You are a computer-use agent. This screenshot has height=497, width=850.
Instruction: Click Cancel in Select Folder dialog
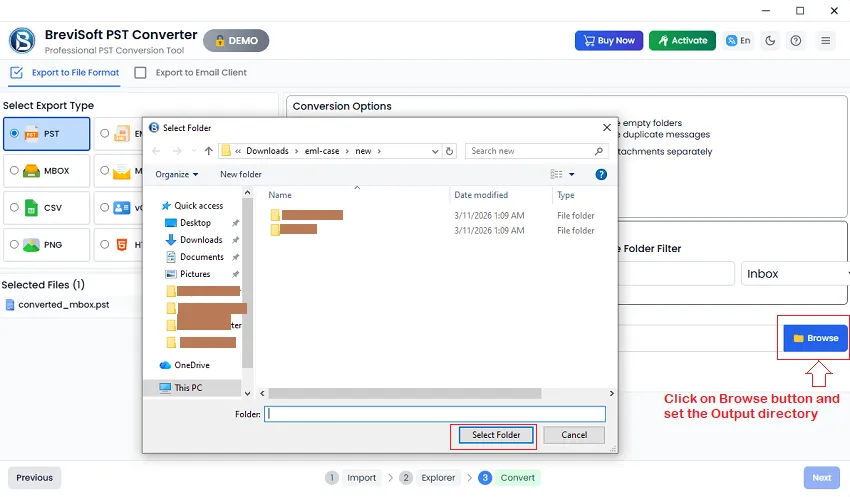pos(574,435)
